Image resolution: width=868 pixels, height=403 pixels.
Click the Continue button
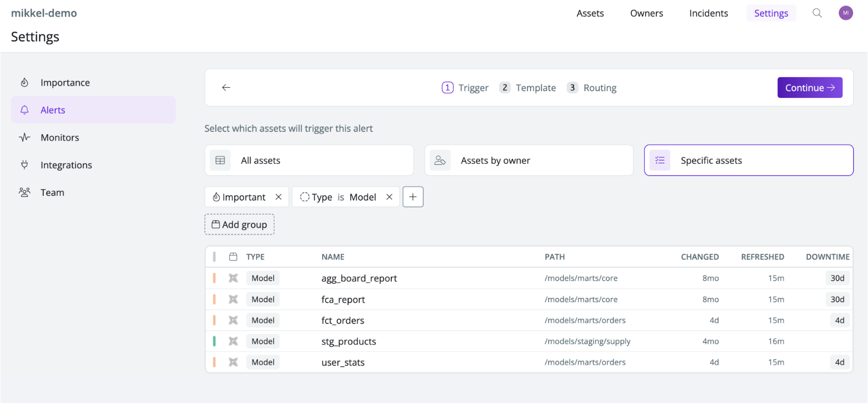click(x=810, y=87)
